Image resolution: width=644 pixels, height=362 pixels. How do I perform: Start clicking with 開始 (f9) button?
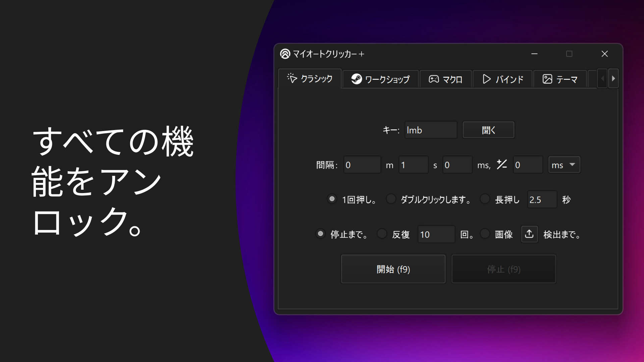[x=393, y=269]
